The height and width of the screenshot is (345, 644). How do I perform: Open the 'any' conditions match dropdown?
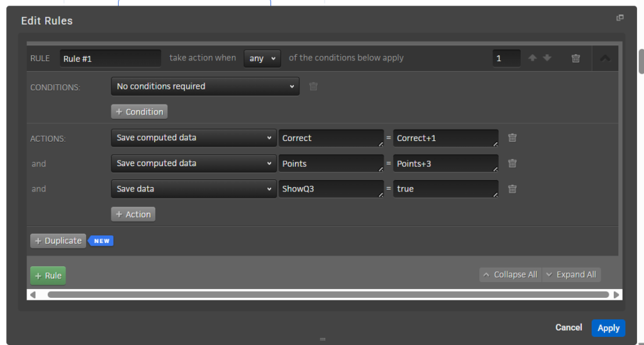click(x=262, y=58)
